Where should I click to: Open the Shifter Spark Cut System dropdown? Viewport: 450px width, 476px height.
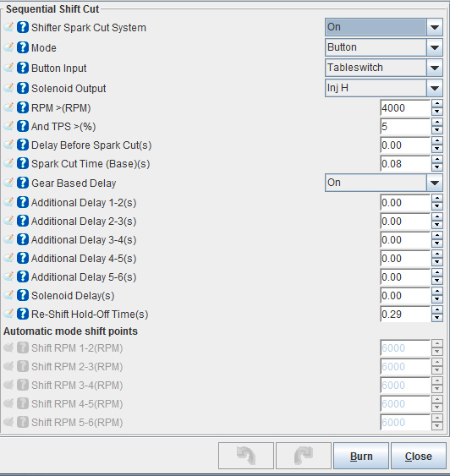(x=435, y=27)
